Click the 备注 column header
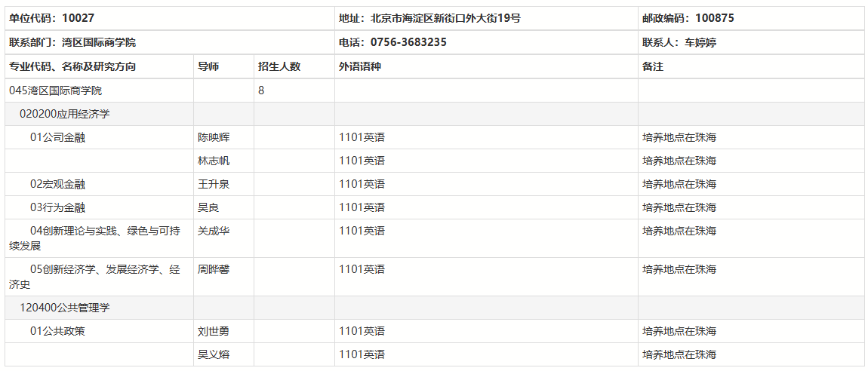The image size is (868, 371). pos(653,66)
